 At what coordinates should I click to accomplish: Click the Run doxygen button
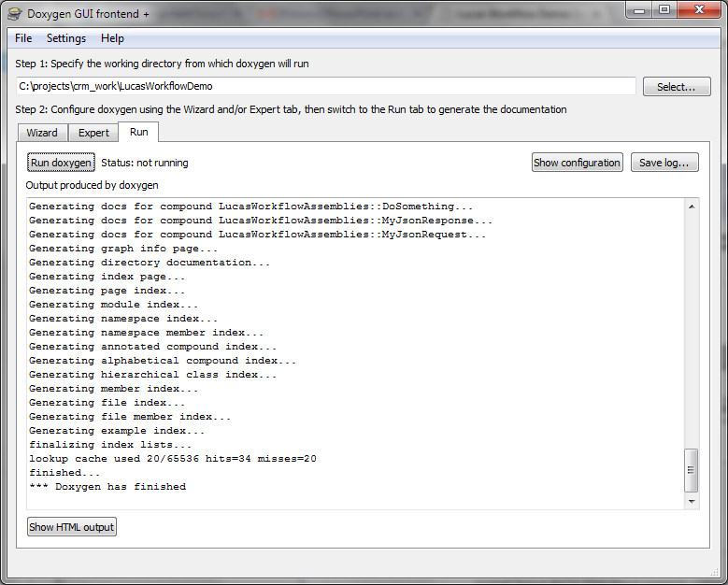tap(61, 163)
